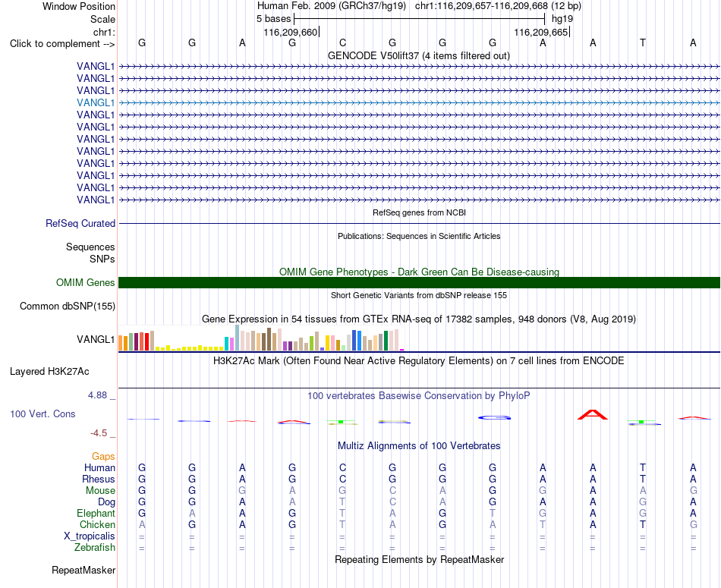Select the 'Human' alignment row label

pyautogui.click(x=99, y=467)
